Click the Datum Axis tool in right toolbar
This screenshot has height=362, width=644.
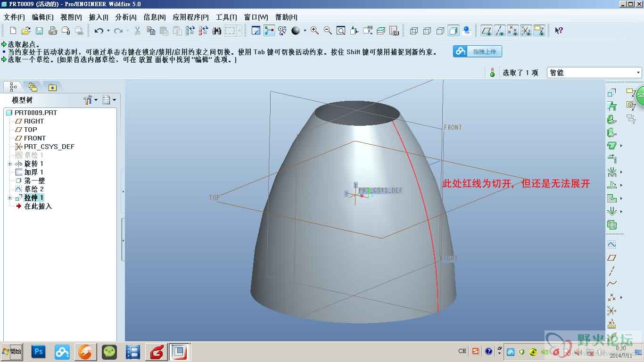click(611, 271)
